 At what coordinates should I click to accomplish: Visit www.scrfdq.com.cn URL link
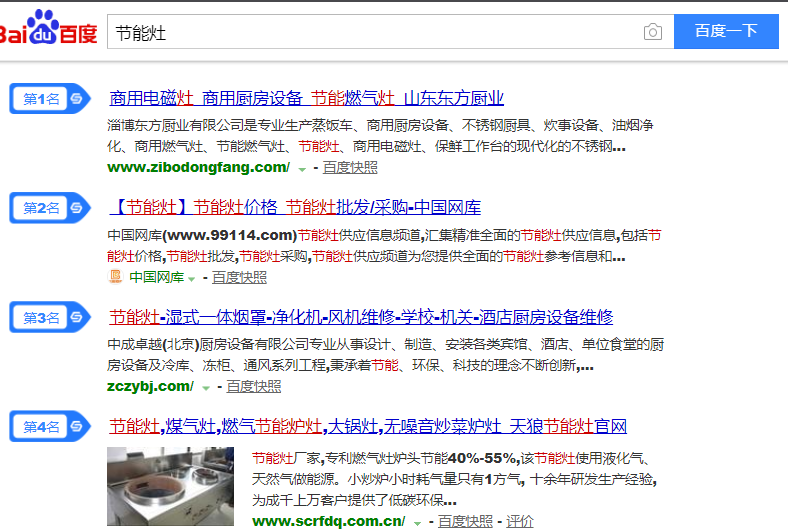[329, 521]
